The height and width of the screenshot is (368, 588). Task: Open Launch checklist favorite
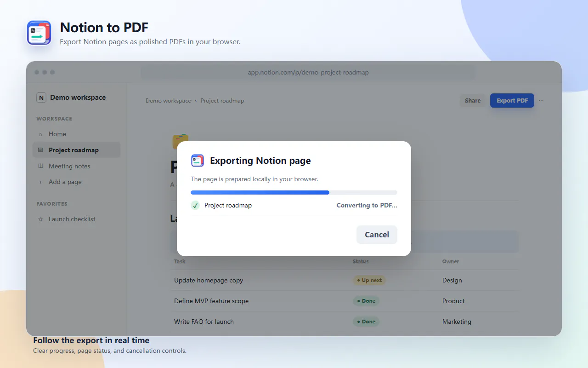76,219
